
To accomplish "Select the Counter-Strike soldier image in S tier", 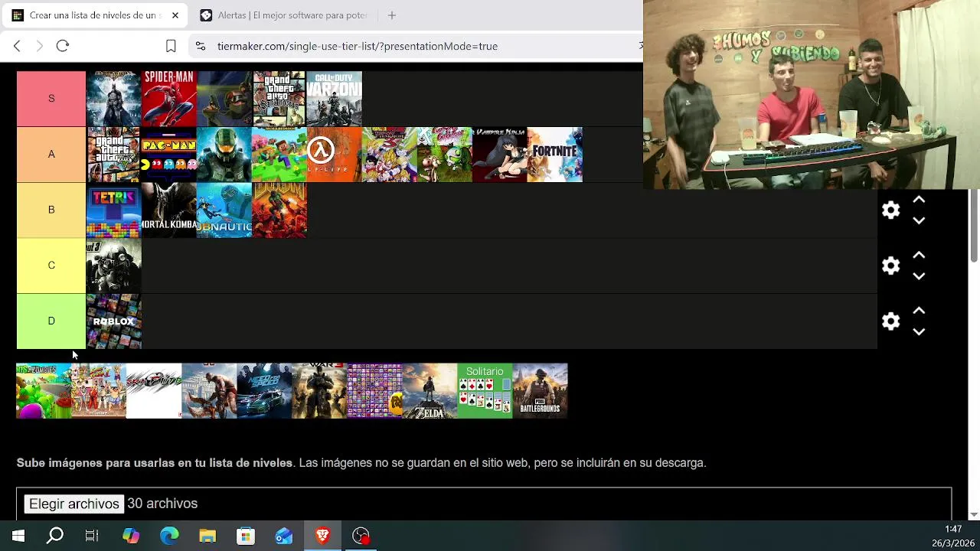I will pos(224,99).
